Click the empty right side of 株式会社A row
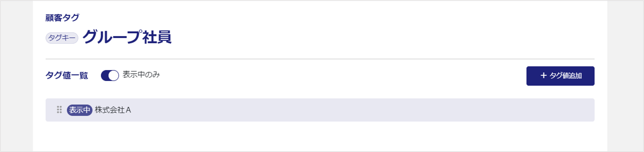644x152 pixels. coord(367,110)
